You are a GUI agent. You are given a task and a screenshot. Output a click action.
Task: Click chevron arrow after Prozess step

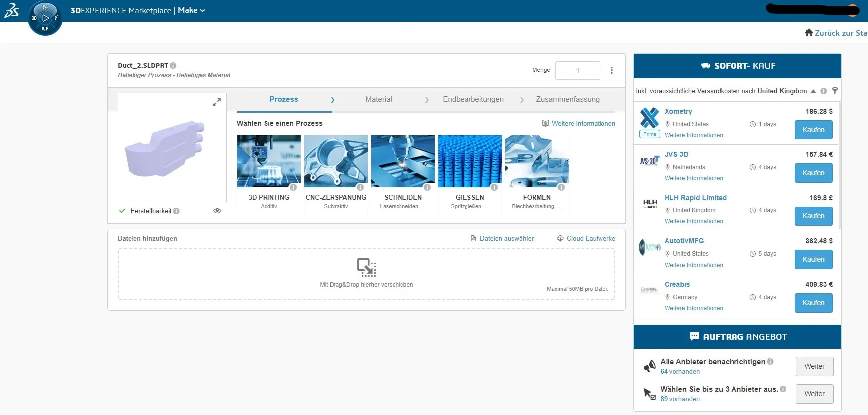(x=333, y=100)
